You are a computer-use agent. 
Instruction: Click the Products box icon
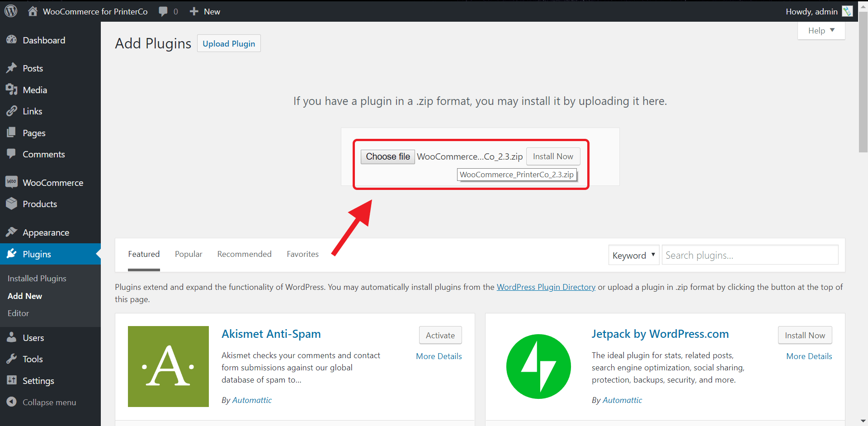tap(12, 204)
